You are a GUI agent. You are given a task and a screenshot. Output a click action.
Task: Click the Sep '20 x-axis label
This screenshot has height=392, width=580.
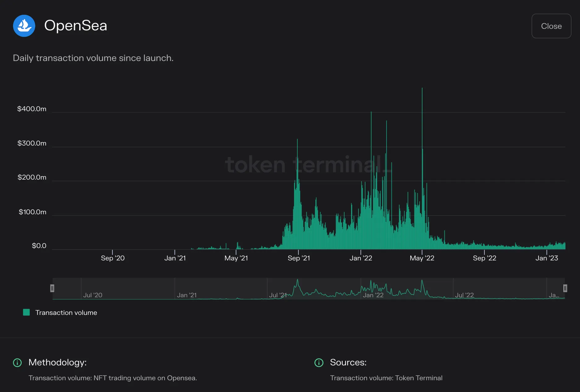coord(113,258)
